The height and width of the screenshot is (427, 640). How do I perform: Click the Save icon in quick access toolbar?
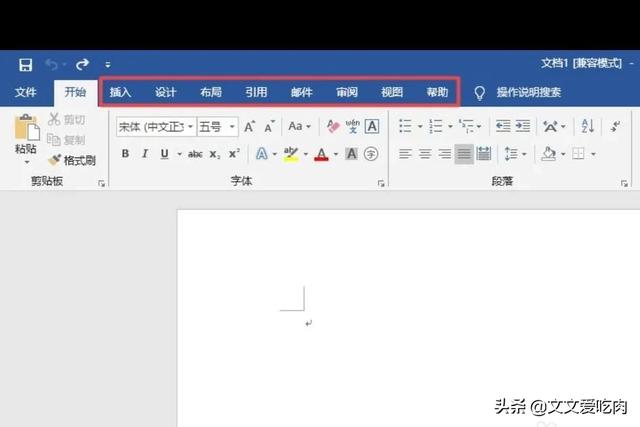tap(25, 64)
